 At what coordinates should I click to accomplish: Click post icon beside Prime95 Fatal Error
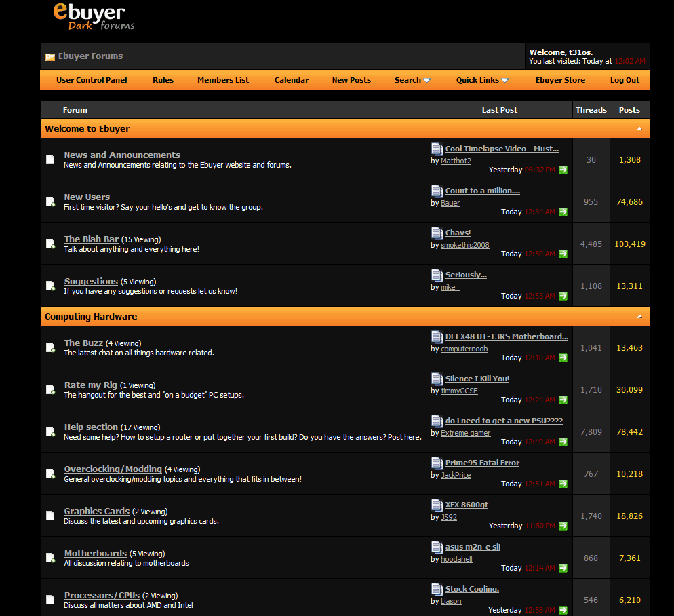[437, 463]
